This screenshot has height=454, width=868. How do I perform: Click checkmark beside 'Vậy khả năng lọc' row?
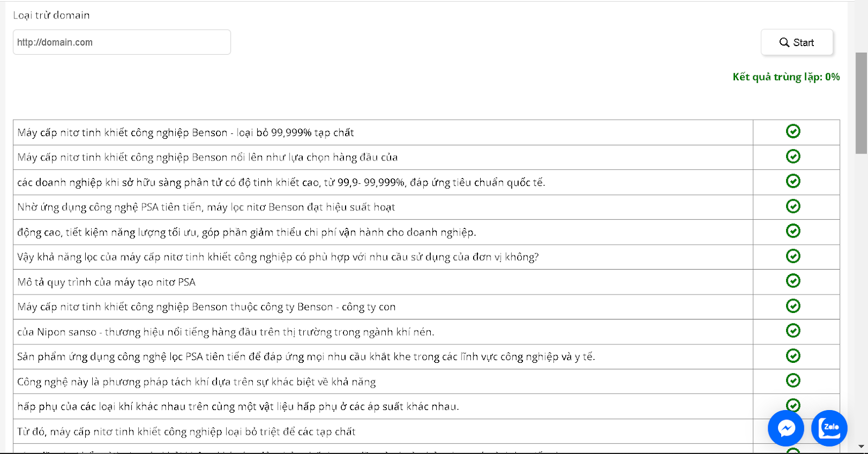(x=793, y=256)
